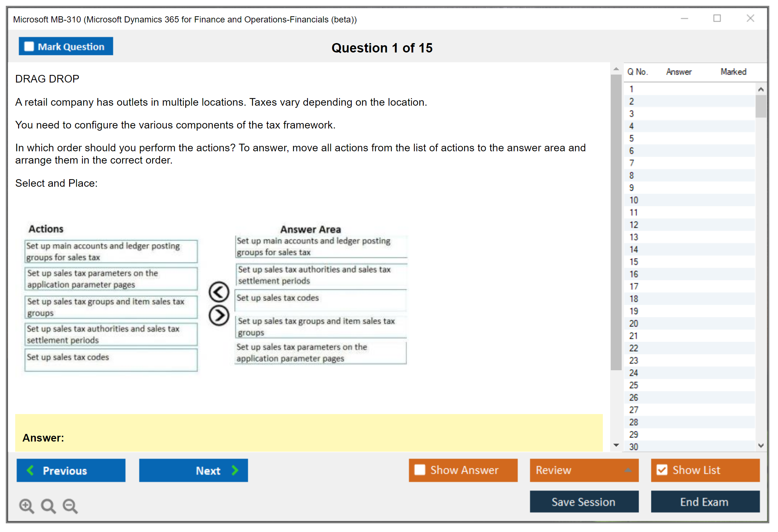The image size is (778, 532).
Task: Click the green arrow on Previous
Action: click(30, 470)
